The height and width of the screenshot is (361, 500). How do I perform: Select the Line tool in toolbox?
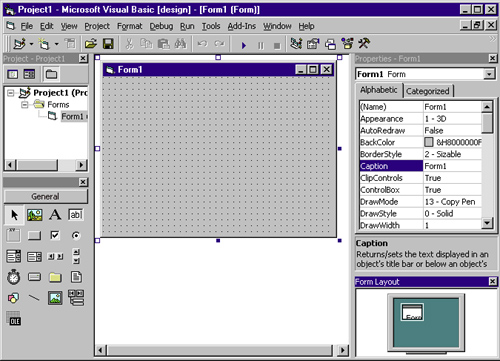click(34, 298)
